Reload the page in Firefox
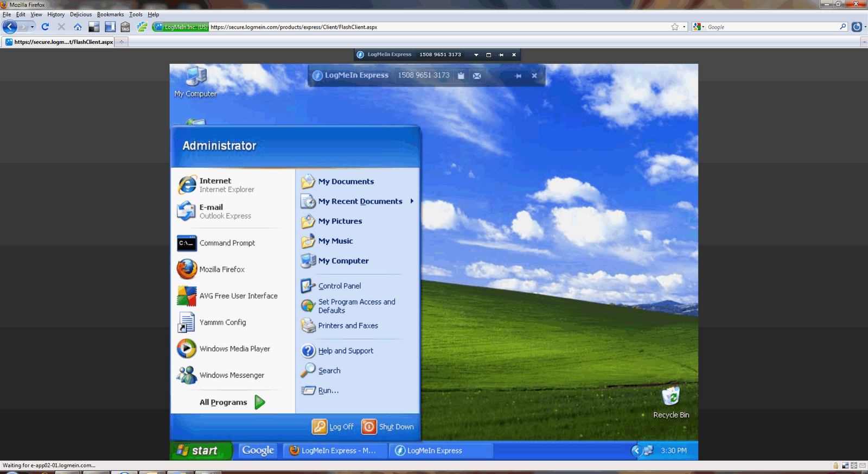This screenshot has height=474, width=868. tap(45, 27)
